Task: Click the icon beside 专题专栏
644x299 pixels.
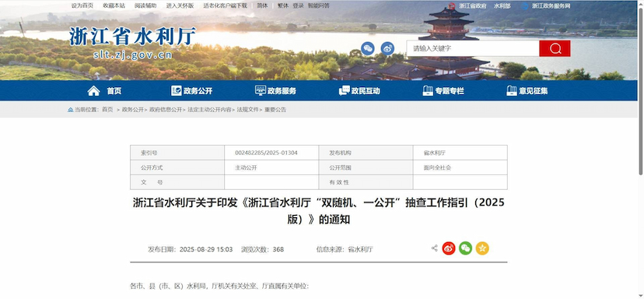Action: 428,91
